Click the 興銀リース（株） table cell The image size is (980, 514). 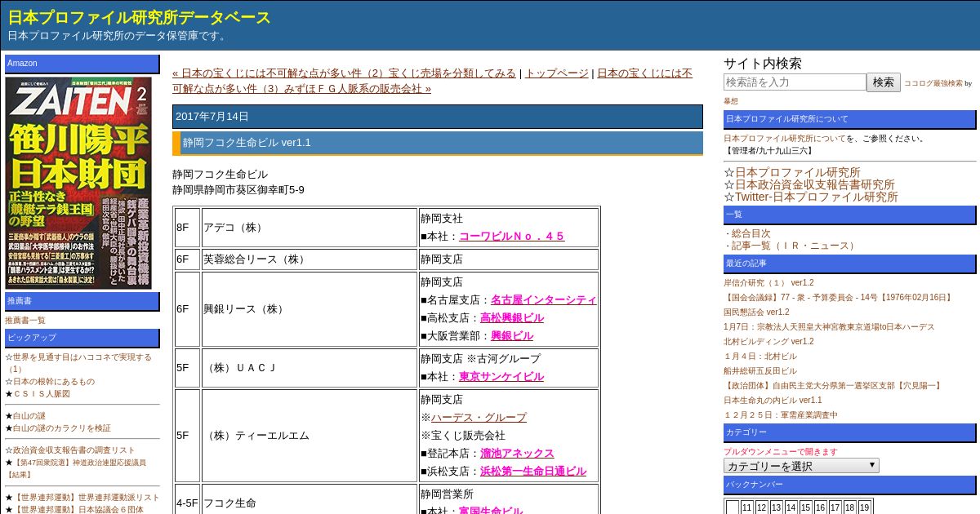[x=310, y=309]
